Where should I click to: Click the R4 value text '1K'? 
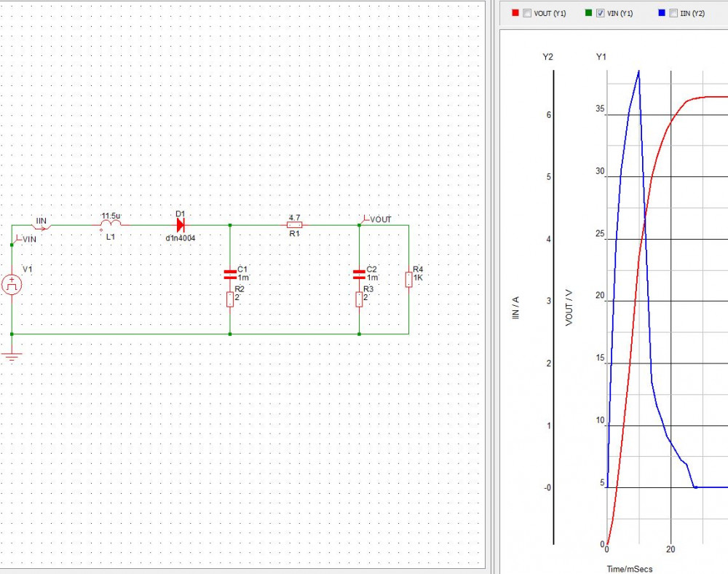418,278
